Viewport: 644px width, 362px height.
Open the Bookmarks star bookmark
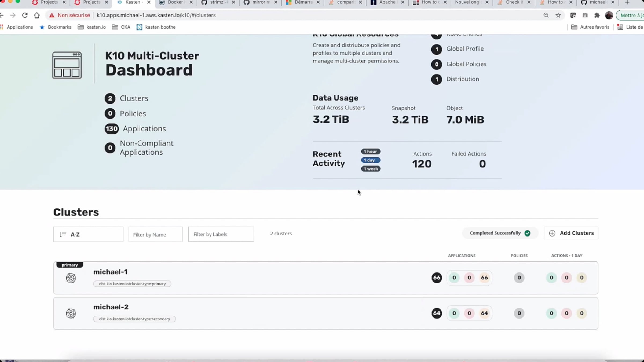point(56,27)
